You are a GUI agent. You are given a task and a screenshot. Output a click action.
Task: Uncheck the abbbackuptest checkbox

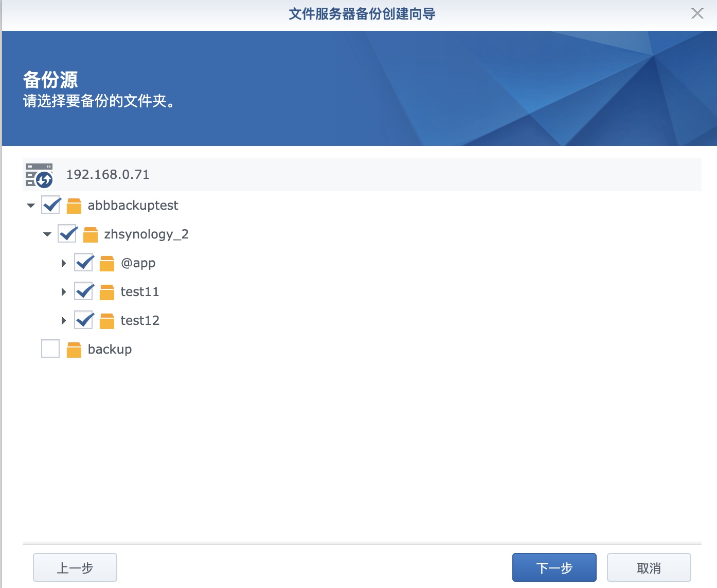[x=50, y=205]
